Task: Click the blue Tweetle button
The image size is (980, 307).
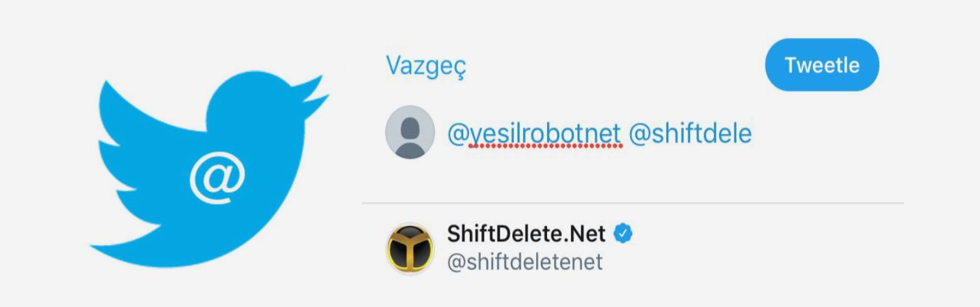Action: (821, 65)
